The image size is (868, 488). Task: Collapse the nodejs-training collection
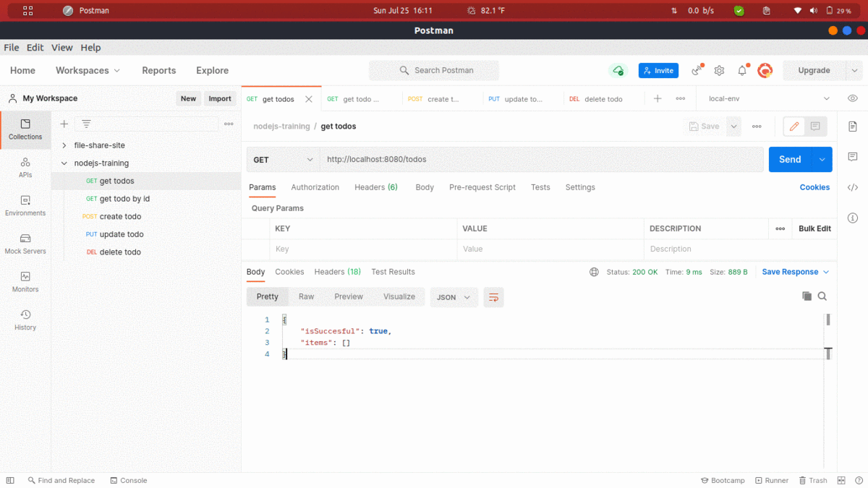coord(64,163)
